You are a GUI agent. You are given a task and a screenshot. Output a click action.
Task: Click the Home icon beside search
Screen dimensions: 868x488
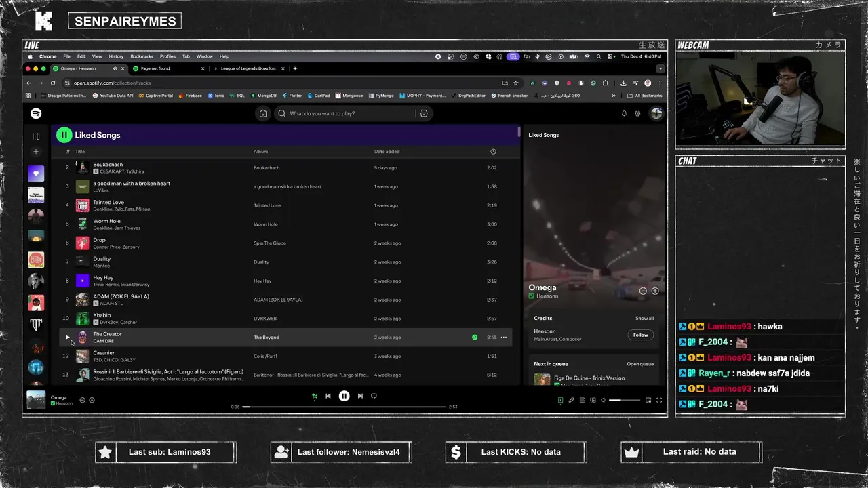[x=263, y=114]
